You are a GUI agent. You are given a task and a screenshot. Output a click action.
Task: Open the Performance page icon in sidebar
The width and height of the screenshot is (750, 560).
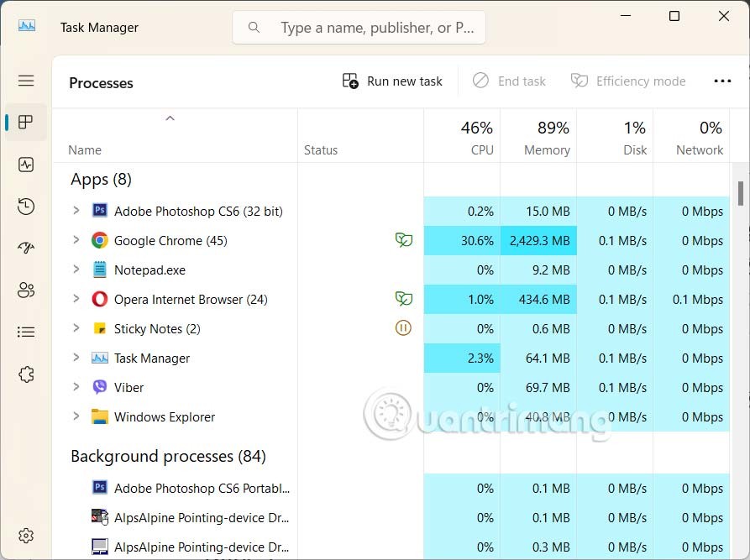pos(26,165)
